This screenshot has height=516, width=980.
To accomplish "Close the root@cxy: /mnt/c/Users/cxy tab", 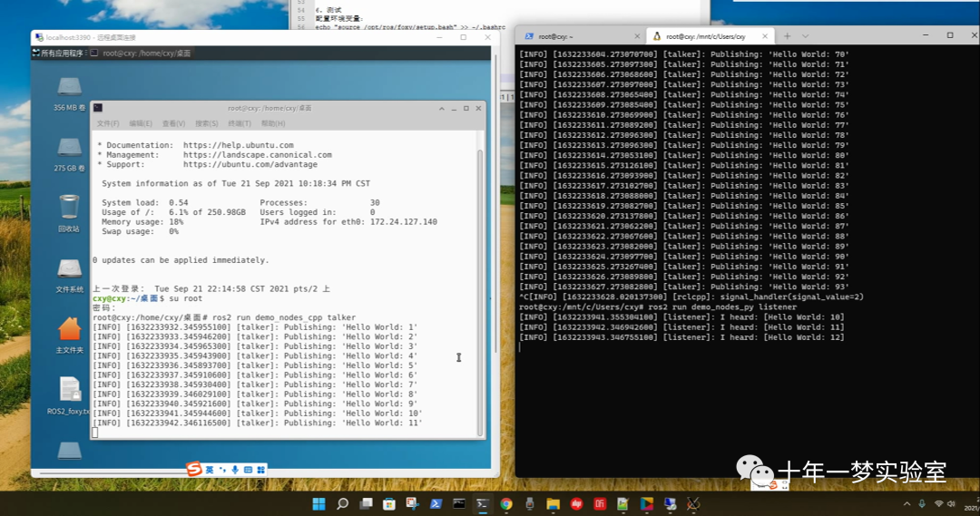I will [x=764, y=37].
